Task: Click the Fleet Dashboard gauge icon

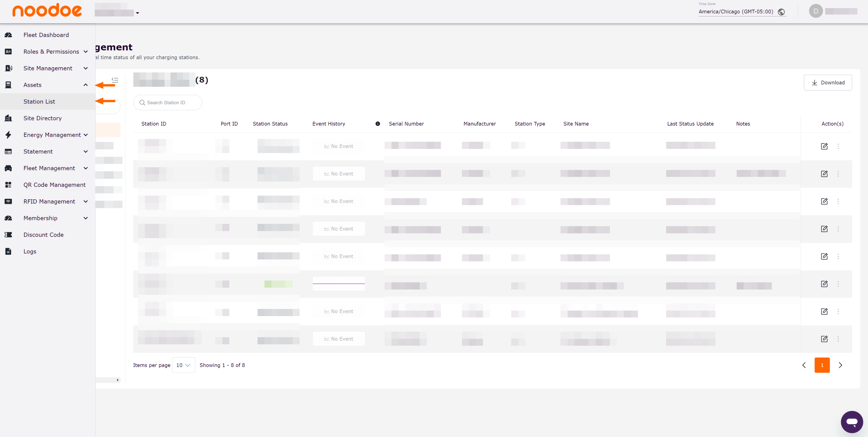Action: tap(8, 35)
